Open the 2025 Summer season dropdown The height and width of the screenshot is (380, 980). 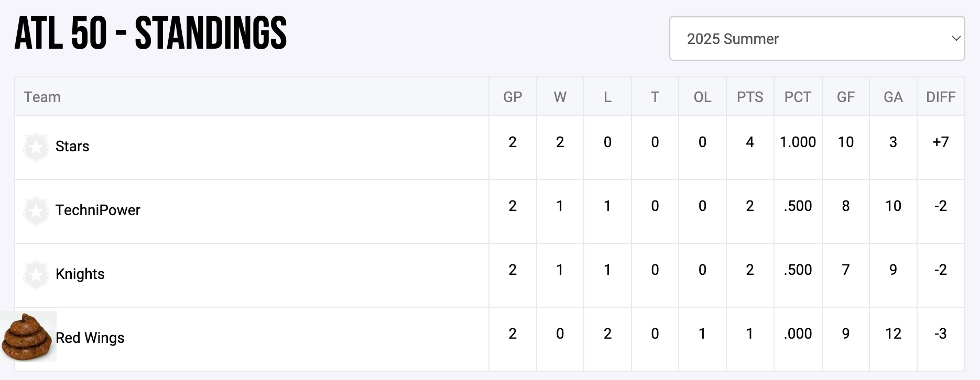[x=816, y=39]
